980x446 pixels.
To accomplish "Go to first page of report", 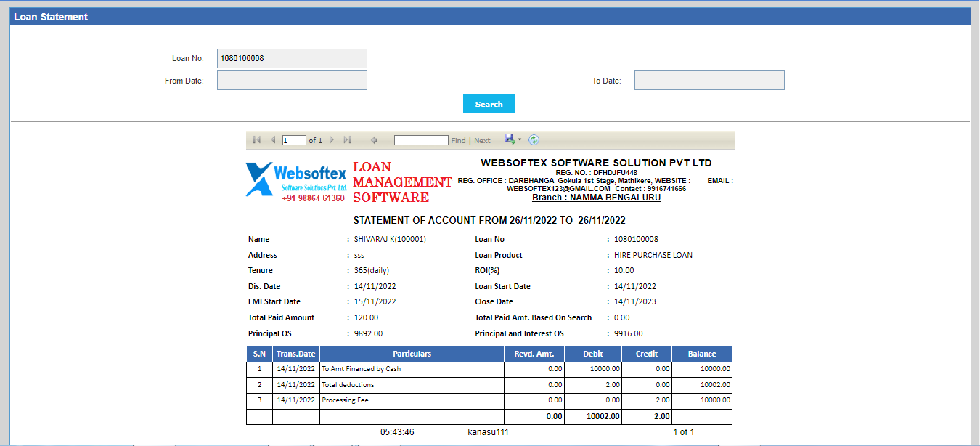I will click(x=257, y=140).
